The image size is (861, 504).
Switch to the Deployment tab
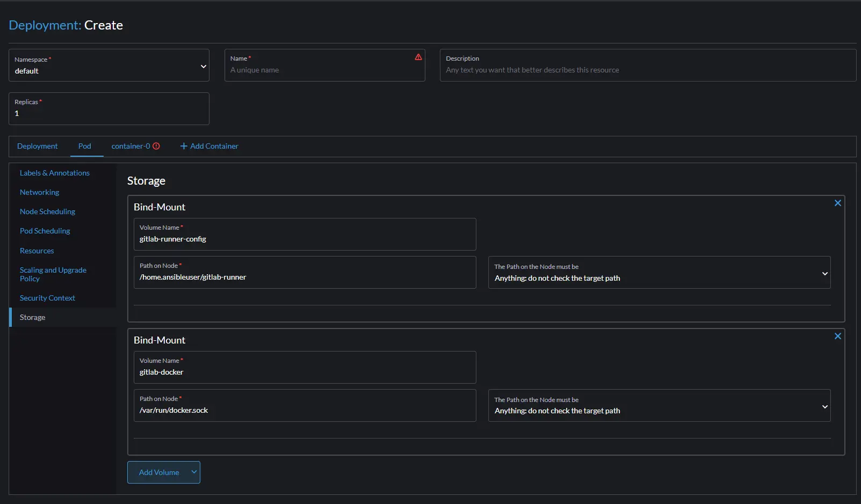[x=37, y=146]
